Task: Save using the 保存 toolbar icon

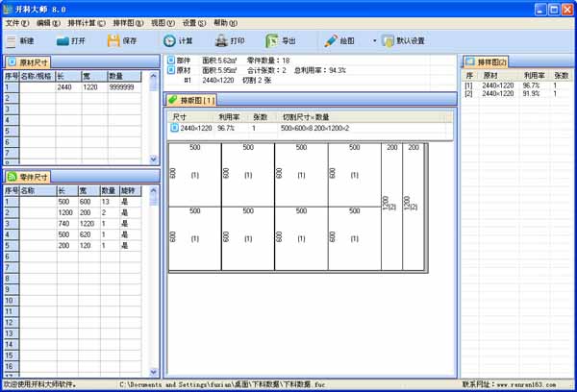Action: pyautogui.click(x=113, y=40)
